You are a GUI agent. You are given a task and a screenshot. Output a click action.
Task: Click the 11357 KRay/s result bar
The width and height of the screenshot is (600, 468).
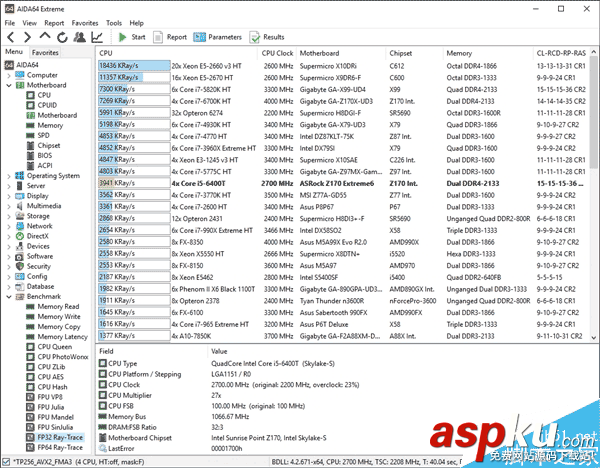tap(134, 78)
